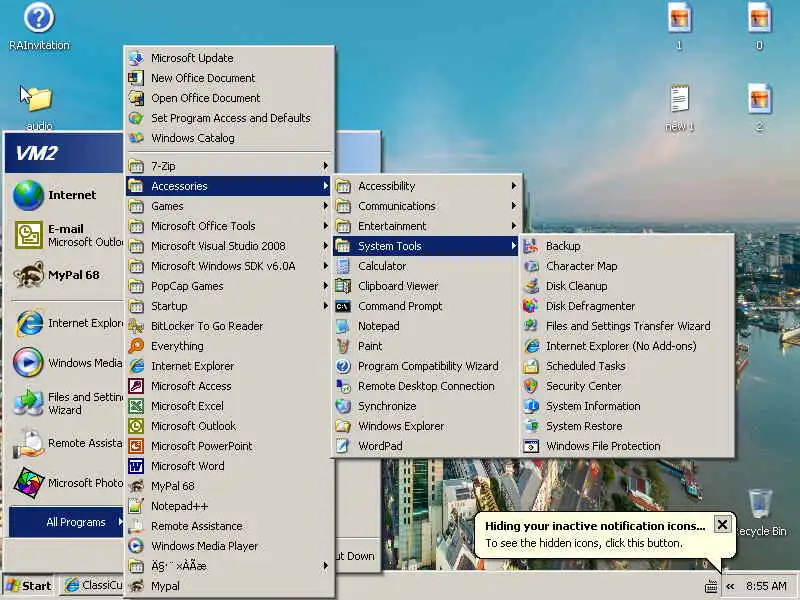Expand the Communications submenu arrow
The image size is (800, 600).
[513, 206]
